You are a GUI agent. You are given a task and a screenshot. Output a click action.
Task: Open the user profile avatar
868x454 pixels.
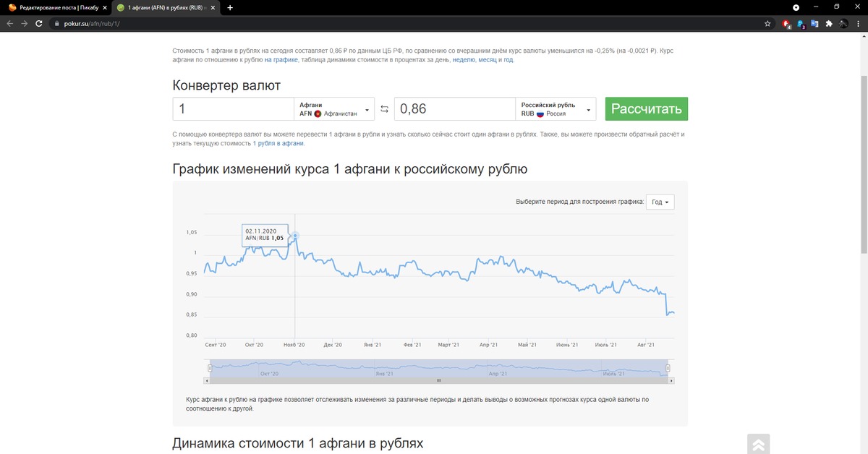pyautogui.click(x=843, y=23)
